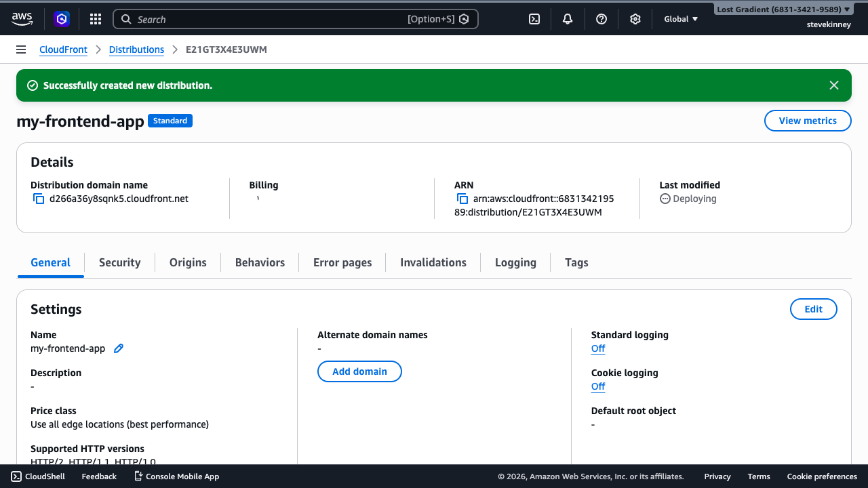Open the Console Mobile App link
The height and width of the screenshot is (488, 868).
click(x=176, y=476)
